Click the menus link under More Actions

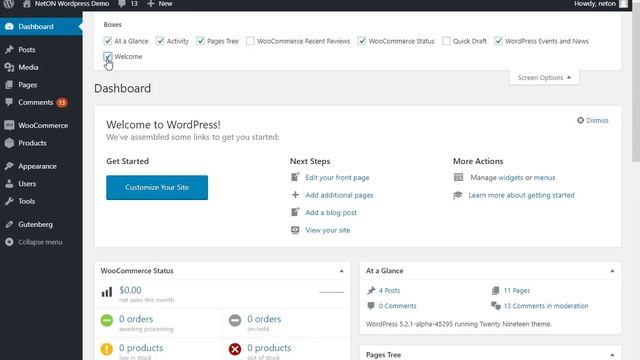click(x=544, y=178)
